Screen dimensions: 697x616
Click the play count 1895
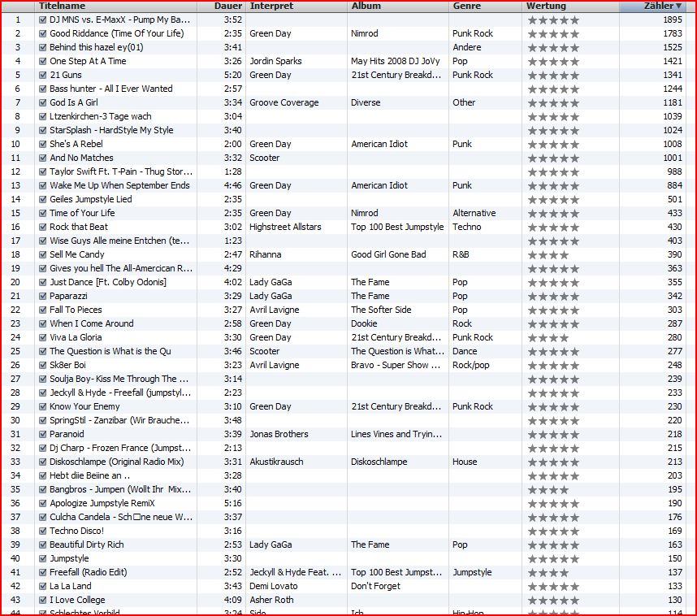point(673,20)
